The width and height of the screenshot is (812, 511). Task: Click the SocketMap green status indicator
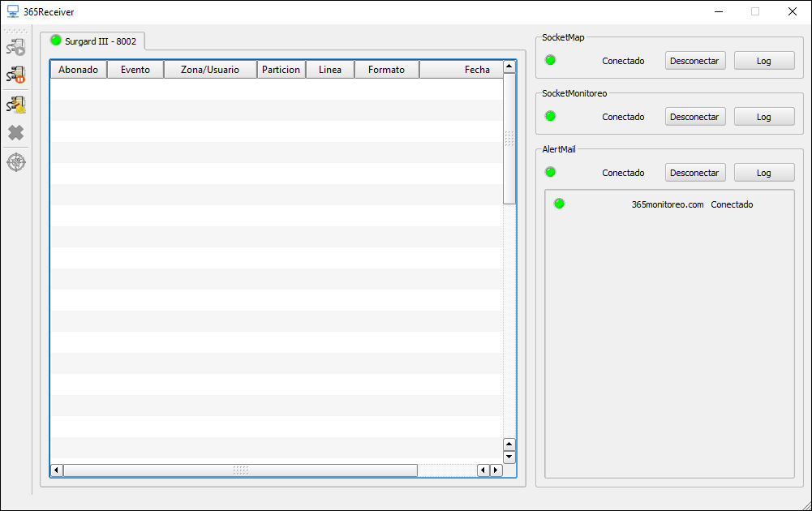pyautogui.click(x=550, y=60)
